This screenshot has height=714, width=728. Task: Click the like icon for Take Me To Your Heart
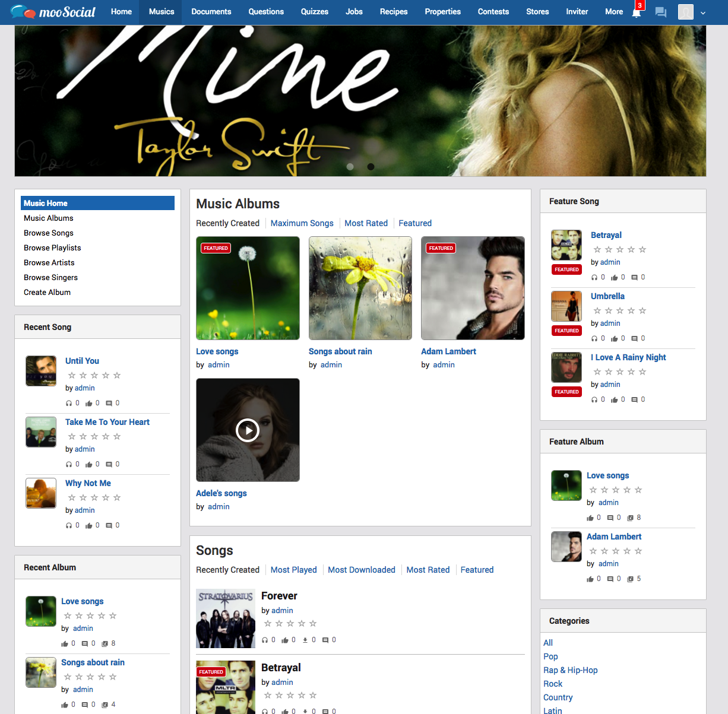click(88, 465)
